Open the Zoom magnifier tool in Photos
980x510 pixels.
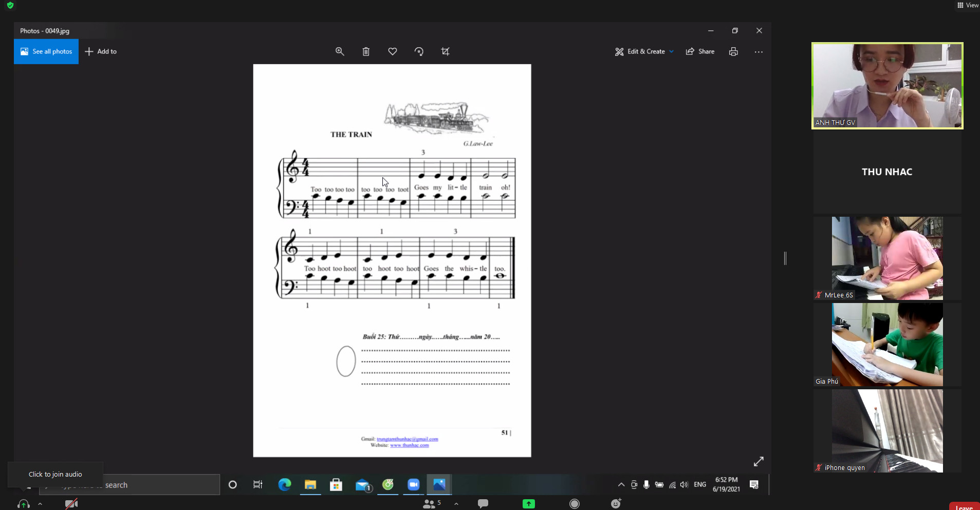[x=340, y=51]
